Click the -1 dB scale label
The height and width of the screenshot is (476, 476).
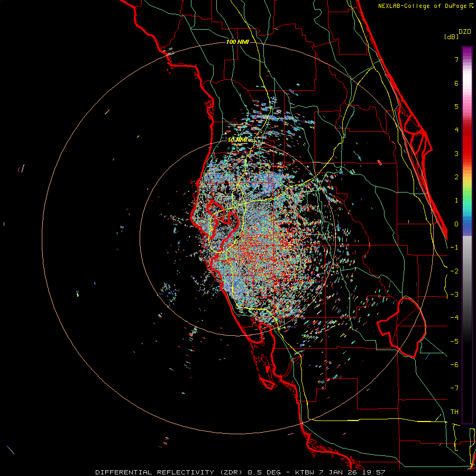pos(454,248)
